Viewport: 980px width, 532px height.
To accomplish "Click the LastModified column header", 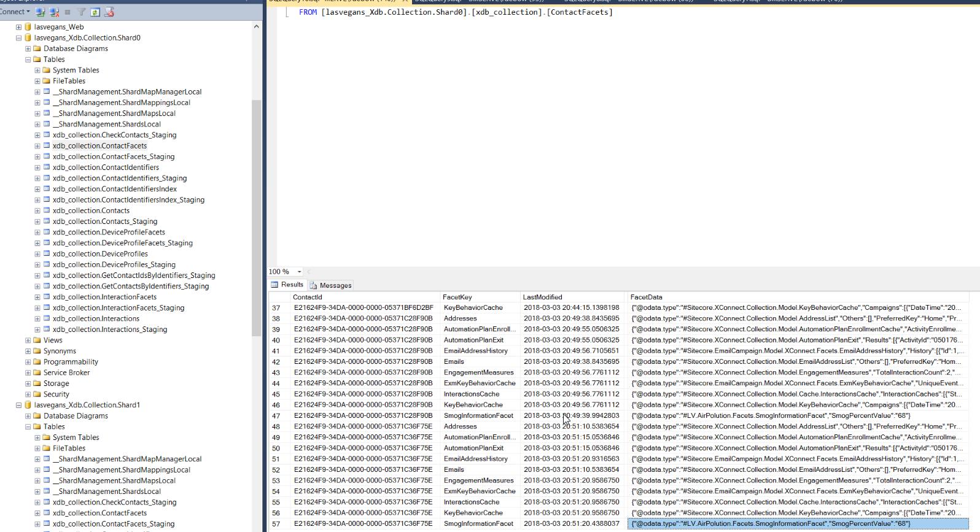I will coord(573,297).
